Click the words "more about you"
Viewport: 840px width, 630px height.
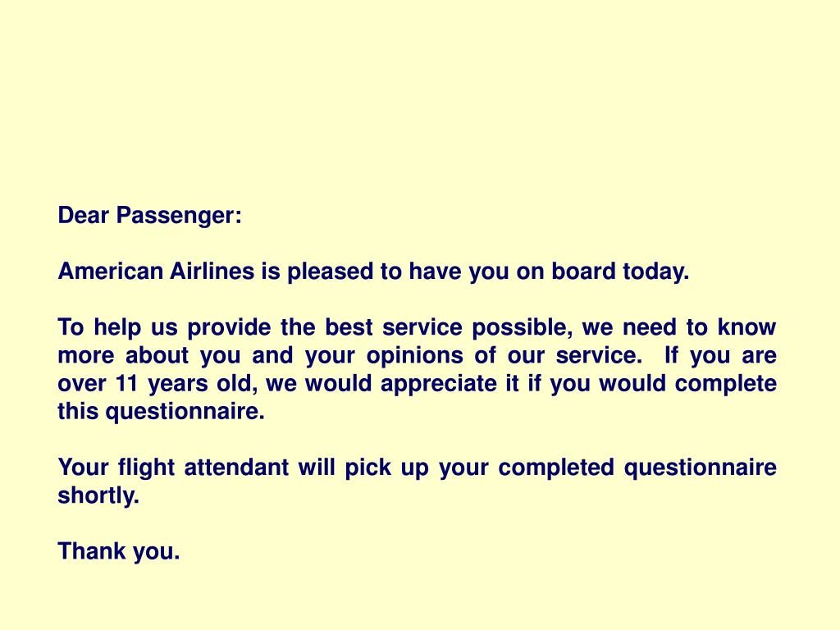(150, 356)
